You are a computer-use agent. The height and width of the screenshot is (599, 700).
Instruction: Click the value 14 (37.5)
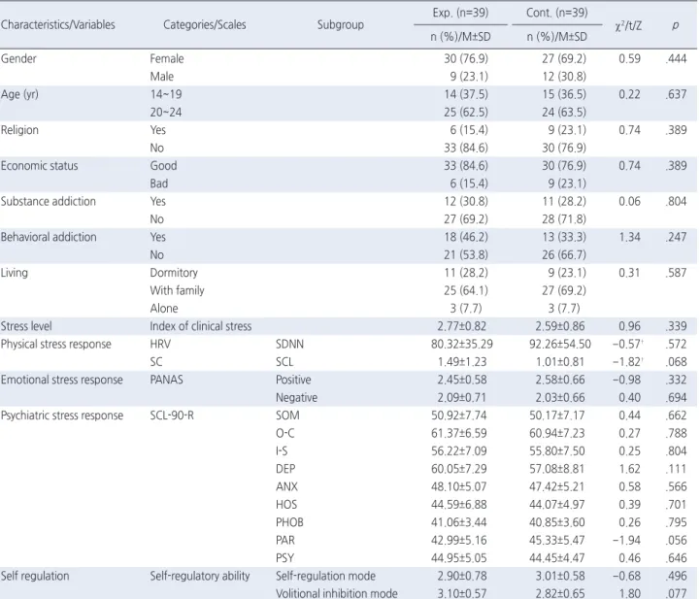466,94
